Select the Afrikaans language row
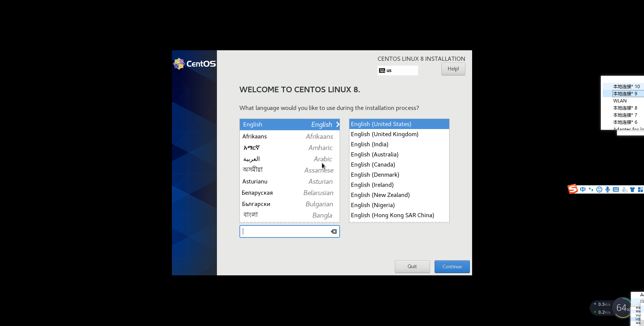Image resolution: width=644 pixels, height=326 pixels. (290, 137)
